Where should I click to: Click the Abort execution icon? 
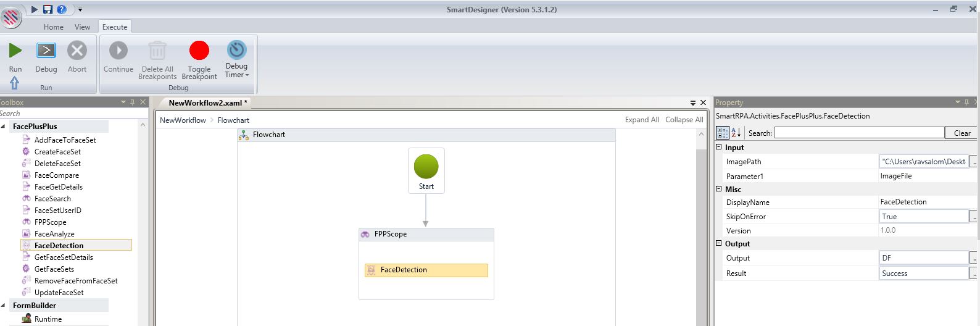(x=77, y=51)
